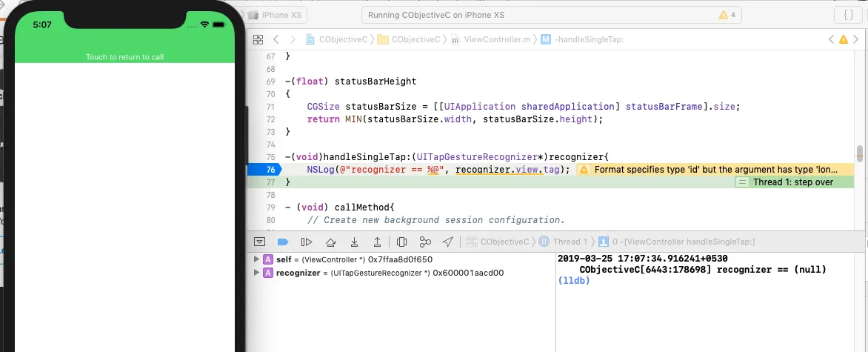Viewport: 868px width, 352px height.
Task: Step into the function call
Action: coord(354,242)
